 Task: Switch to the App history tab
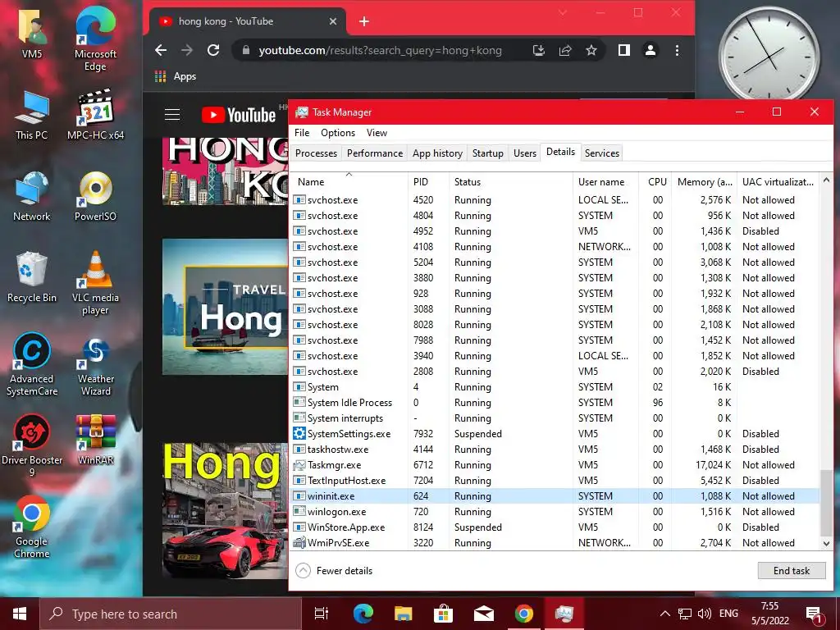coord(437,153)
